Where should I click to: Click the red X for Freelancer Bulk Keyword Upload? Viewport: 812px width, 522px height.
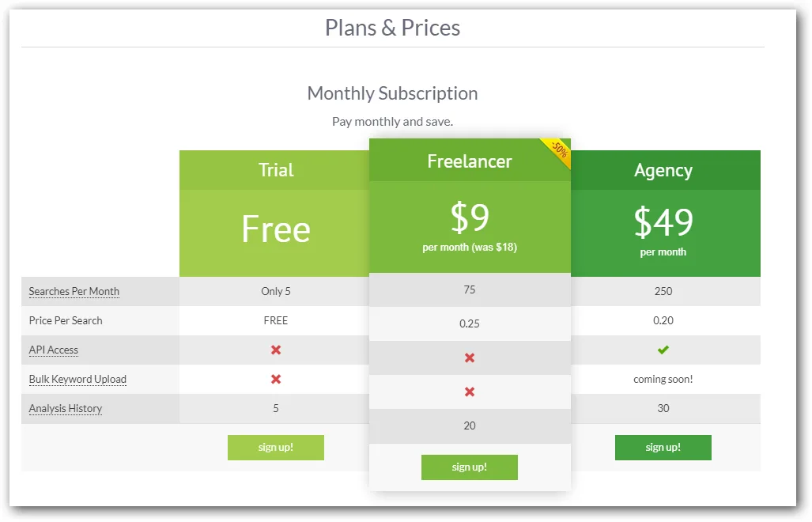click(x=470, y=391)
